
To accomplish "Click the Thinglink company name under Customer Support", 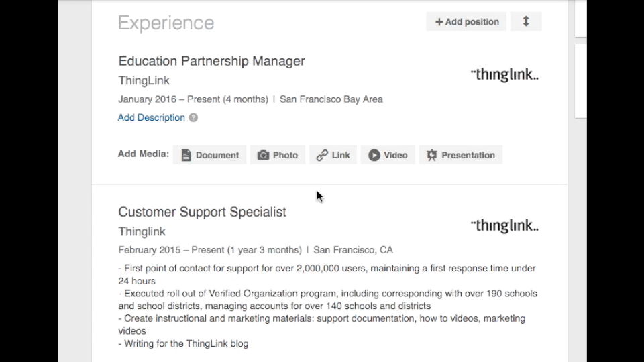I will click(x=142, y=231).
